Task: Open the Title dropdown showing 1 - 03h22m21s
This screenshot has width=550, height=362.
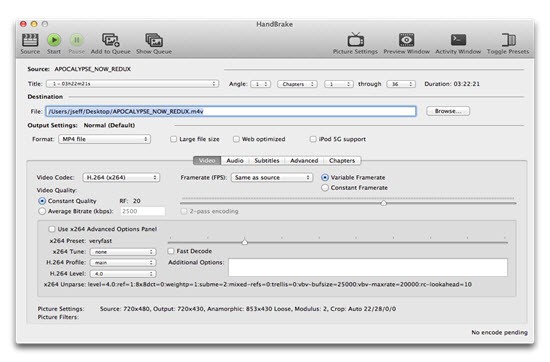Action: coord(133,84)
